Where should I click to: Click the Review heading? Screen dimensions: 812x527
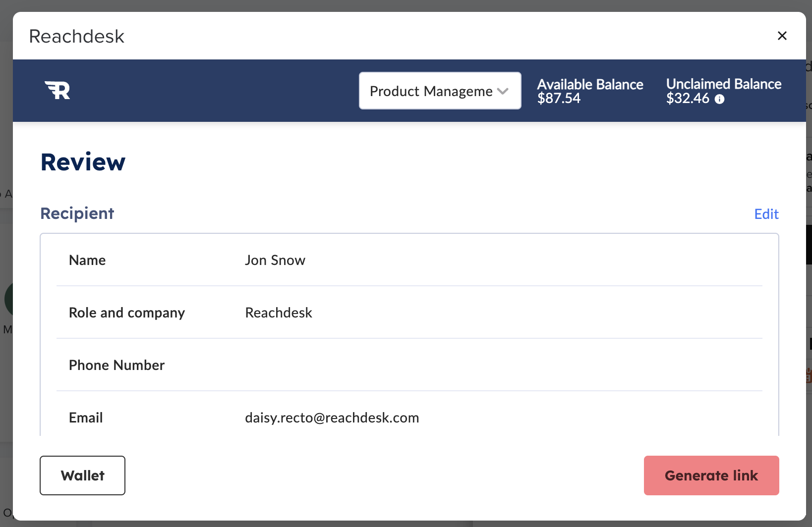tap(83, 161)
